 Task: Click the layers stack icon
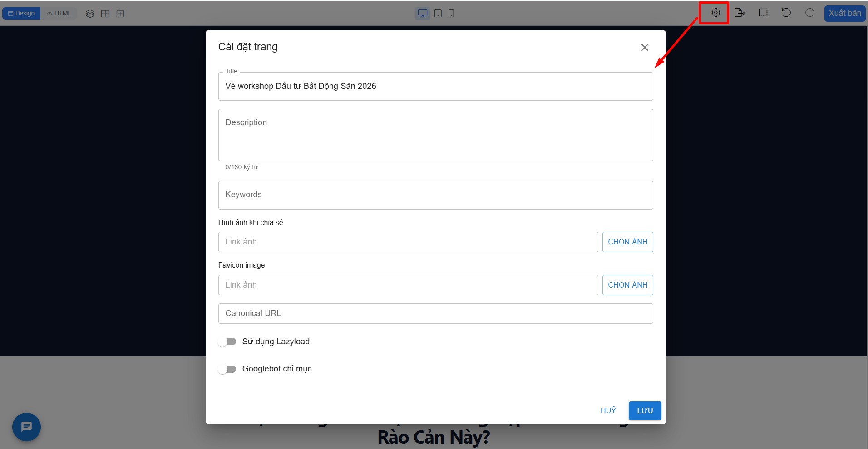tap(90, 14)
